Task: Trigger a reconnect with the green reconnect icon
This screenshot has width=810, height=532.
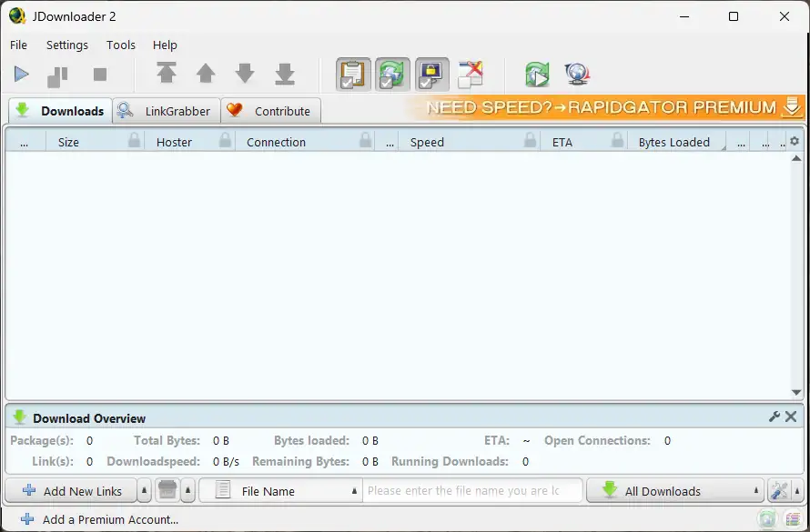Action: pos(537,75)
